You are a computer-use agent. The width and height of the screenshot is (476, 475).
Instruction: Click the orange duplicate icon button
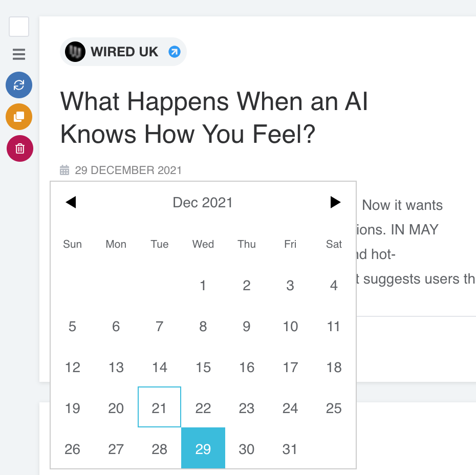tap(19, 117)
